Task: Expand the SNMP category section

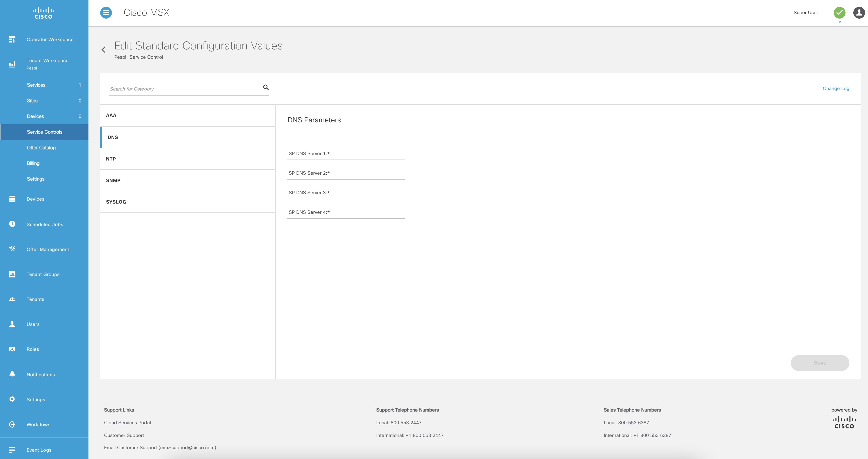Action: pos(187,180)
